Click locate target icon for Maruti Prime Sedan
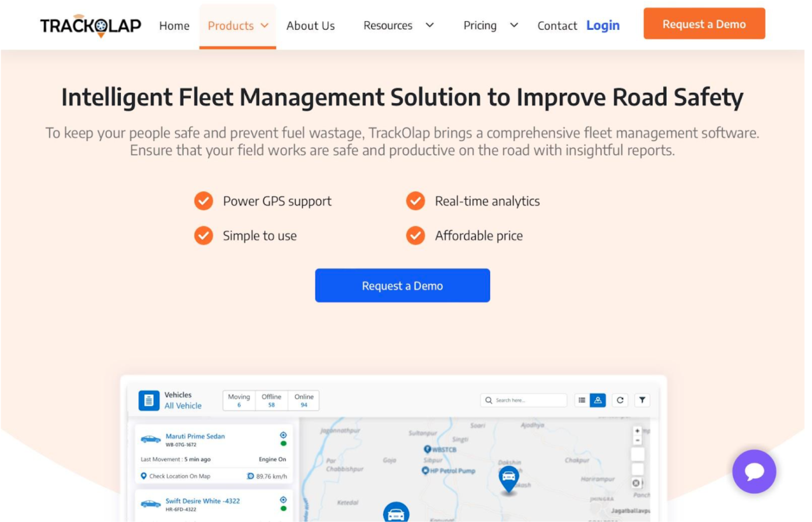This screenshot has height=522, width=812. click(283, 435)
